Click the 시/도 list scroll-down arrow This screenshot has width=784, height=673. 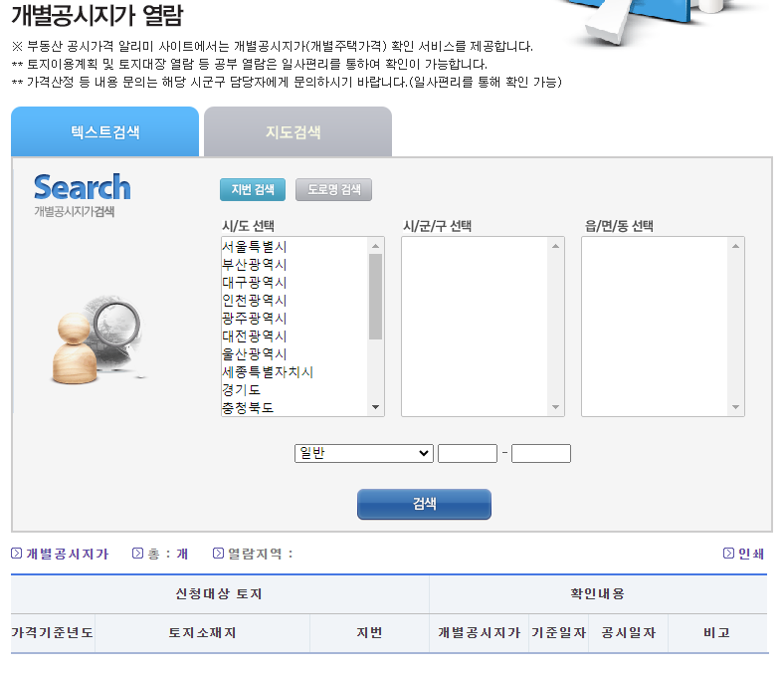click(375, 407)
